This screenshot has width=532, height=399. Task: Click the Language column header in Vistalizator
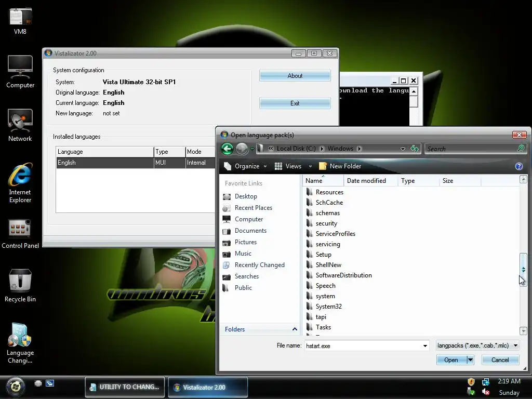[104, 152]
